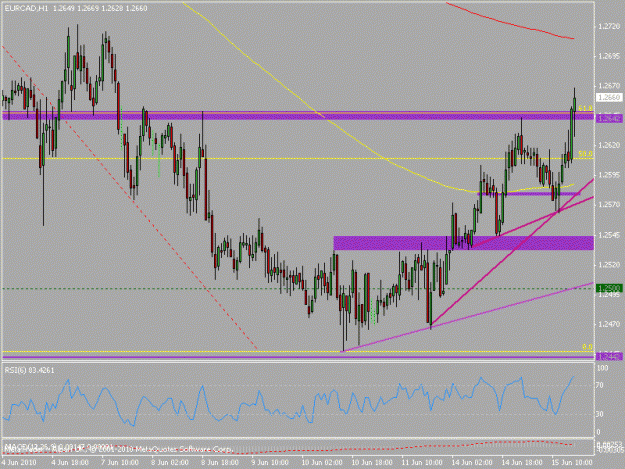Select the RSI scale value 70
The height and width of the screenshot is (469, 625).
coord(601,386)
